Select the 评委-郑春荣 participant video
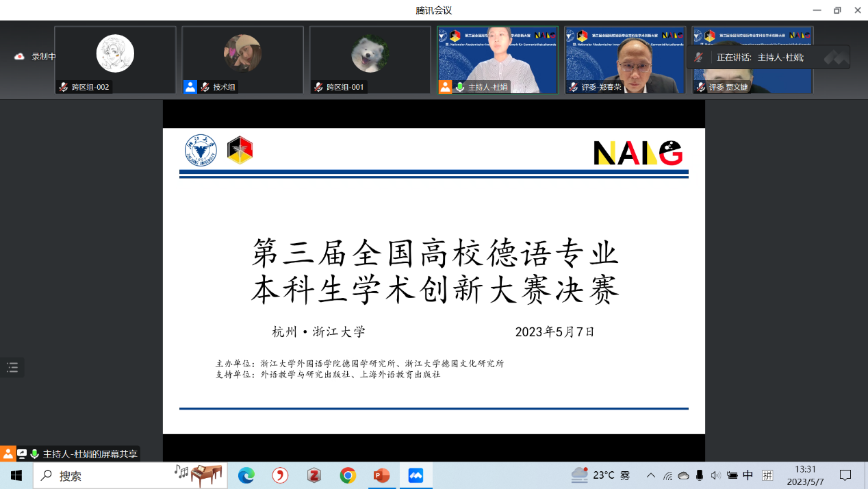 625,60
